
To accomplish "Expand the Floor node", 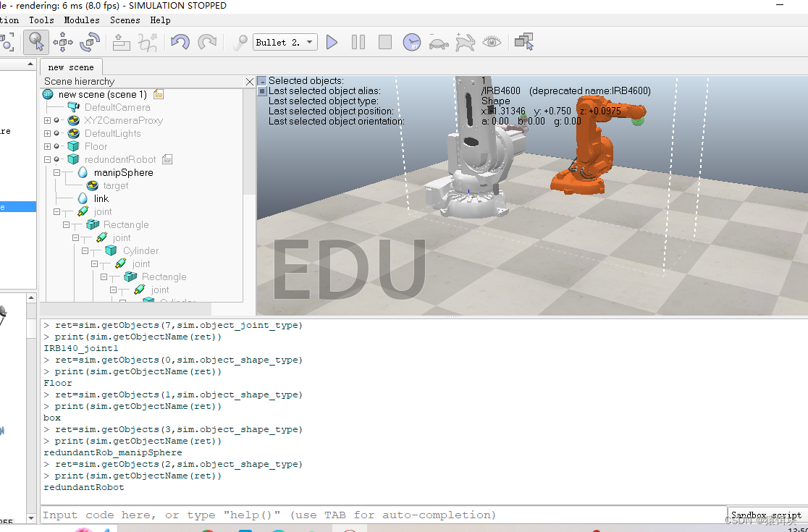I will pos(47,146).
